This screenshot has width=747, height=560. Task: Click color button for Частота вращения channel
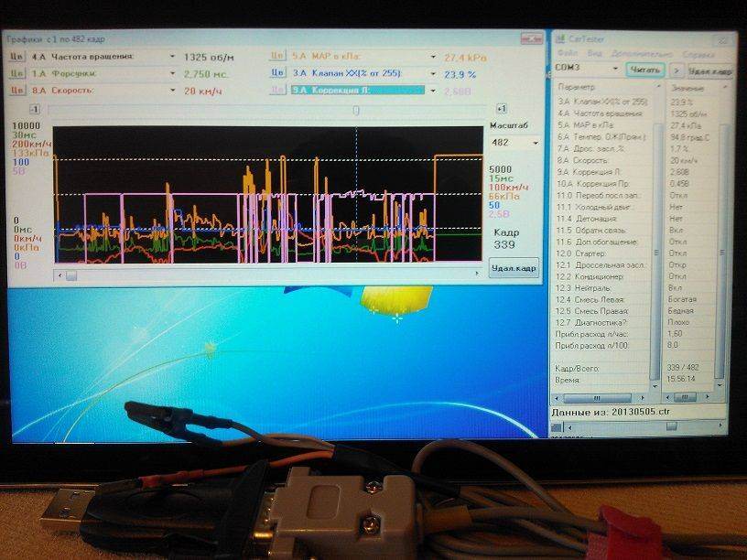pyautogui.click(x=16, y=56)
